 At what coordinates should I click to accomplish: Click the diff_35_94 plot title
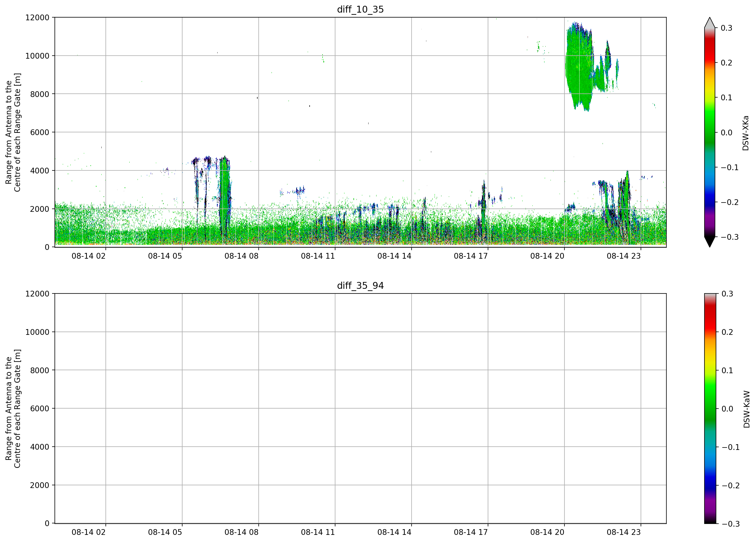click(x=360, y=286)
